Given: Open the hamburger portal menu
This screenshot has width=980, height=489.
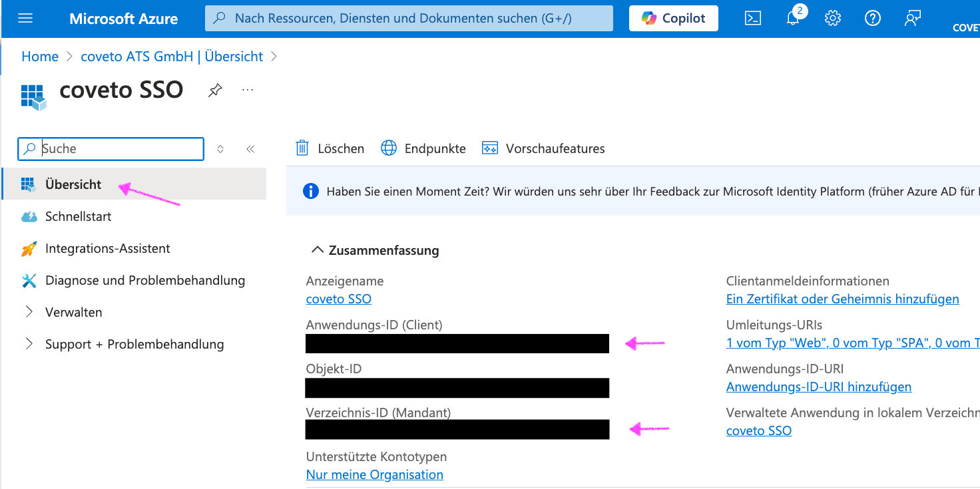Looking at the screenshot, I should tap(25, 18).
